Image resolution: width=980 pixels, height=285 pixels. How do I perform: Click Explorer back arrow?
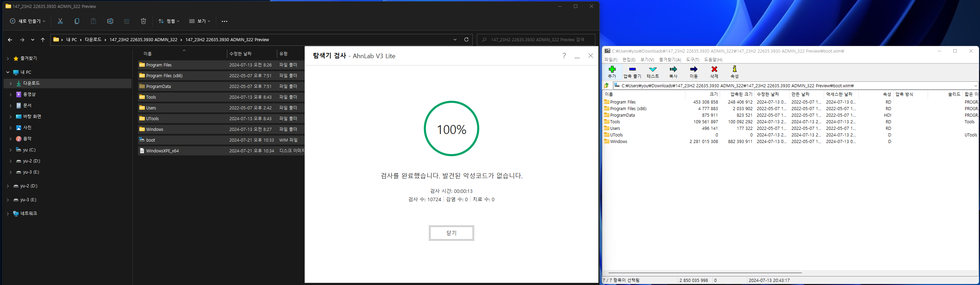pyautogui.click(x=10, y=39)
